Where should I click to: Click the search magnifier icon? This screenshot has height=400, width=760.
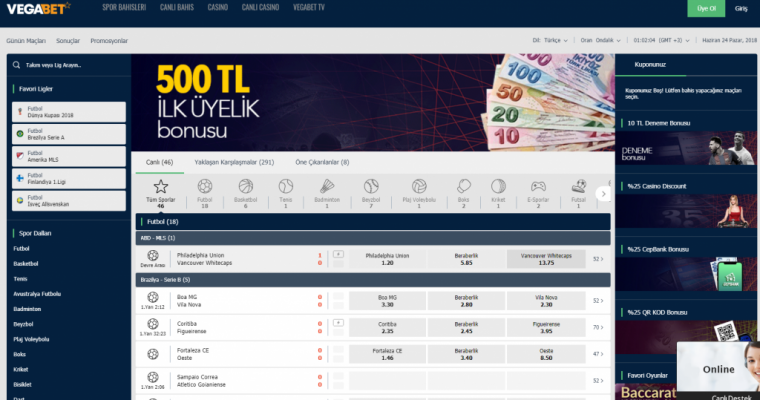pos(16,65)
